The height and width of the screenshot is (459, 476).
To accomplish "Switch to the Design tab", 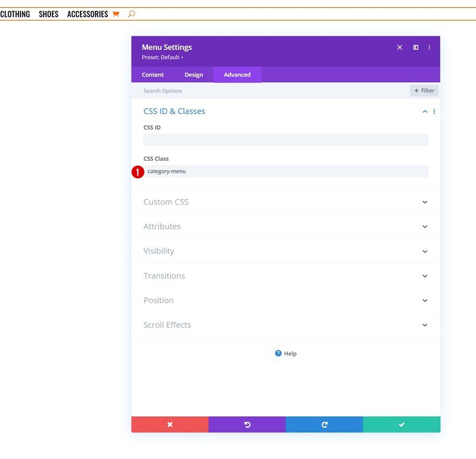I will [x=194, y=75].
